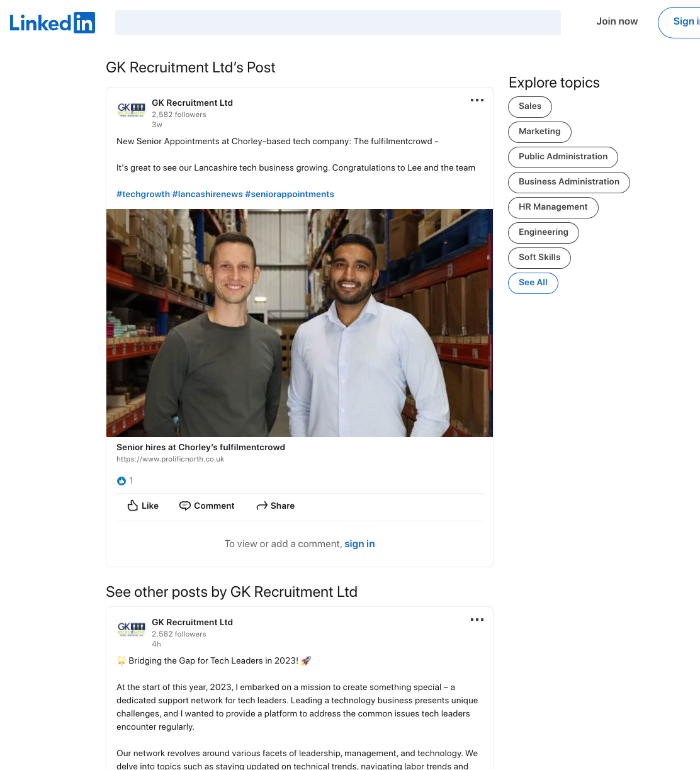Click the LinkedIn logo

52,23
